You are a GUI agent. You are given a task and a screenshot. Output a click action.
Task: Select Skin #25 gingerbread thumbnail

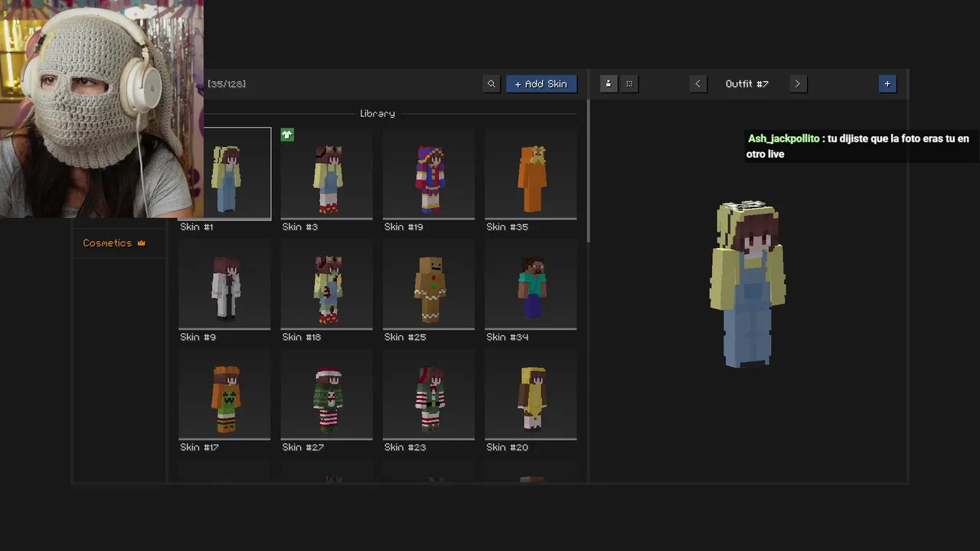click(x=429, y=284)
